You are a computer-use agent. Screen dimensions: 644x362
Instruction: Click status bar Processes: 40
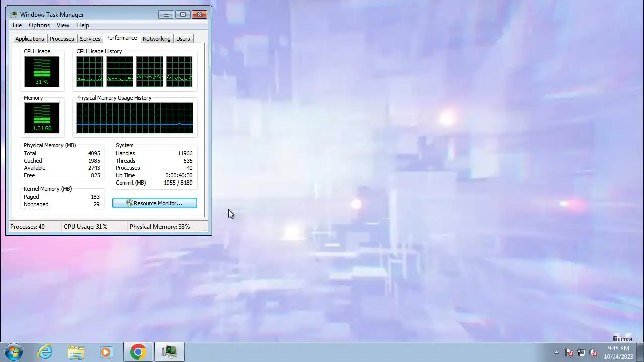pos(27,227)
